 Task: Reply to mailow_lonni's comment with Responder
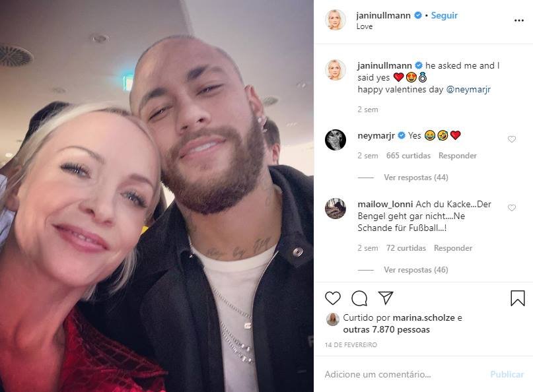tap(453, 248)
